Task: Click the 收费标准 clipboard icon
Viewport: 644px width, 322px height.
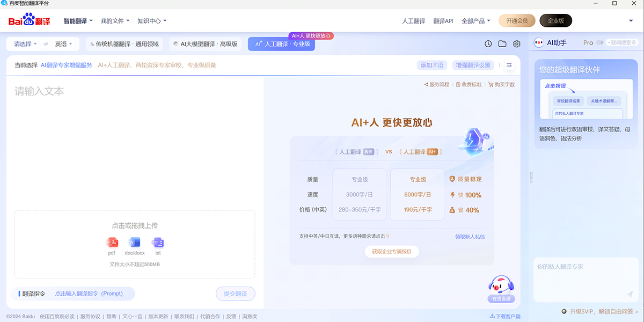Action: point(459,84)
